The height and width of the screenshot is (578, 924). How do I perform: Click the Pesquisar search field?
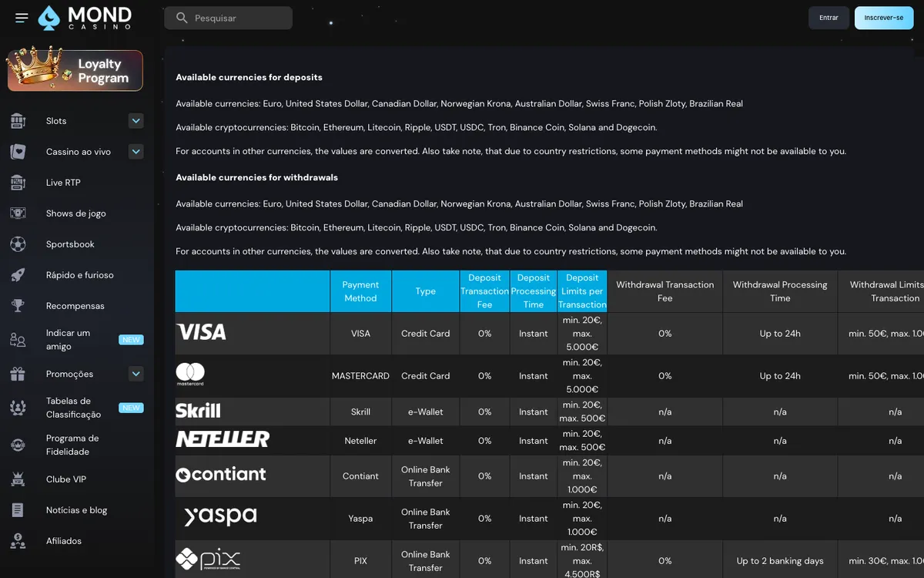pos(229,18)
